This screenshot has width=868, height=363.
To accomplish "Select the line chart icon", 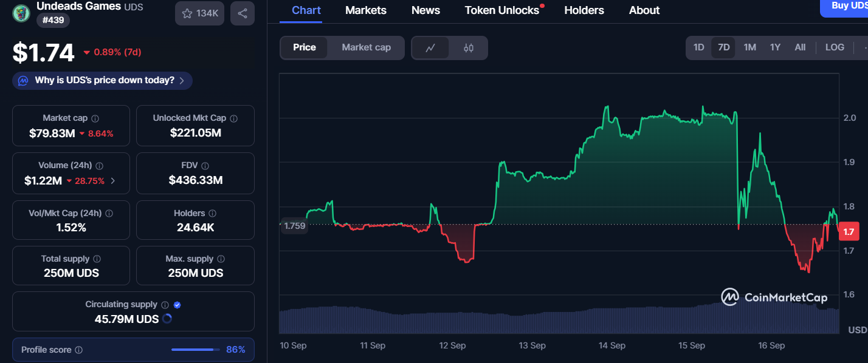I will tap(430, 48).
